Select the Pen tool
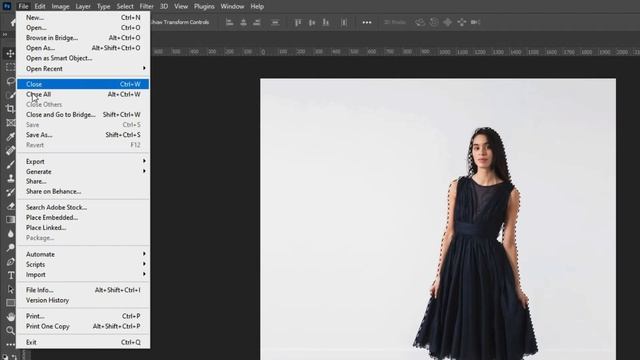Screen dimensions: 640x360 pos(10,262)
